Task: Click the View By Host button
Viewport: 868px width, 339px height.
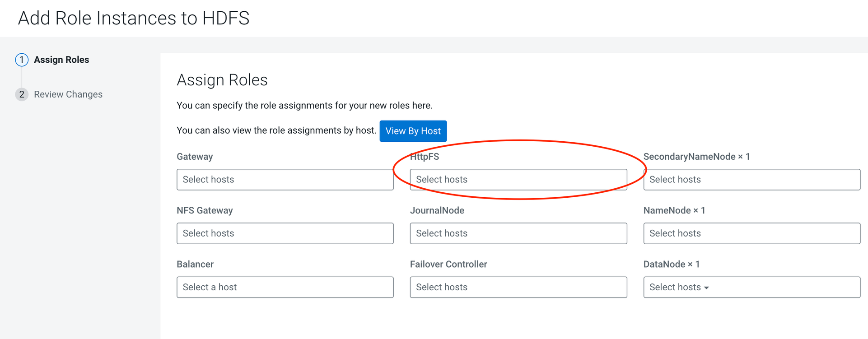Action: point(413,131)
